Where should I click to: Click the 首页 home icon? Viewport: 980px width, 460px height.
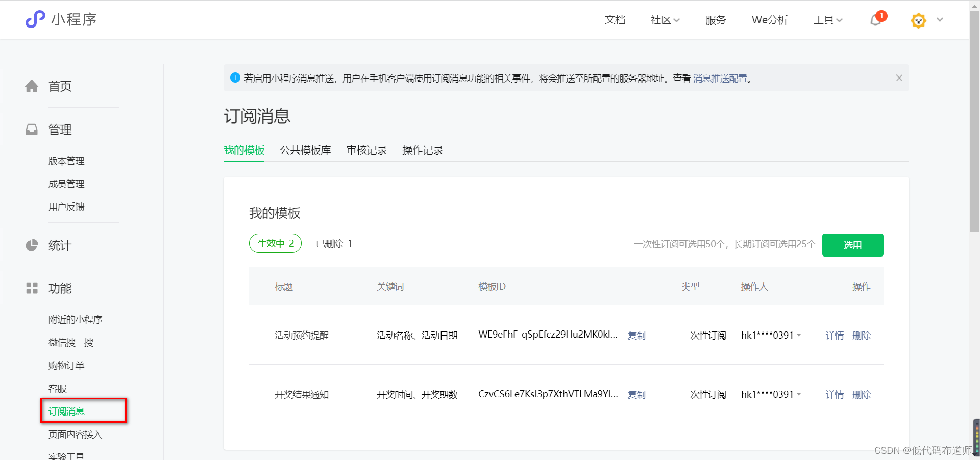pos(32,86)
